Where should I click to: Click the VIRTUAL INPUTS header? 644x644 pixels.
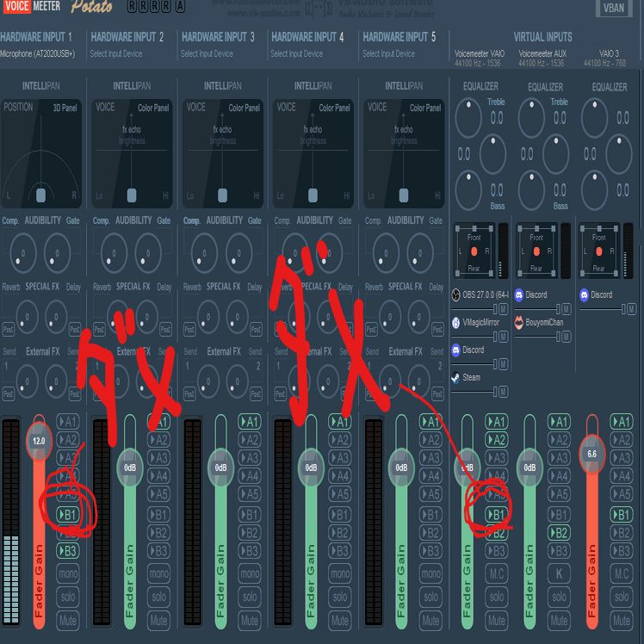pos(542,37)
